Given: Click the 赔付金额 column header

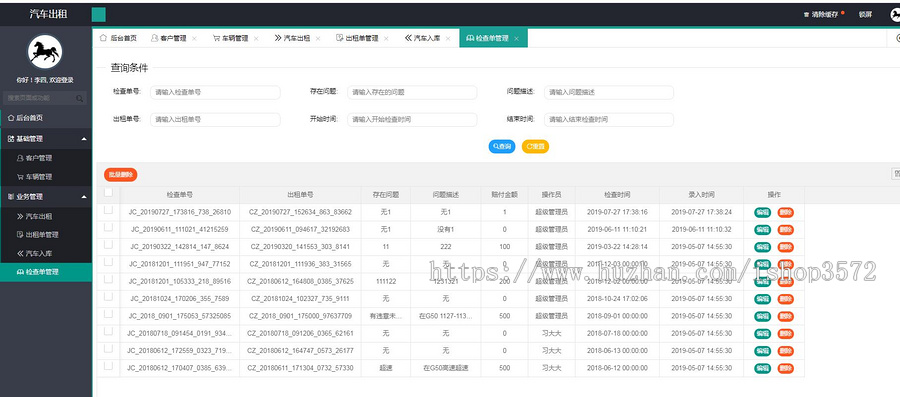Looking at the screenshot, I should [505, 194].
